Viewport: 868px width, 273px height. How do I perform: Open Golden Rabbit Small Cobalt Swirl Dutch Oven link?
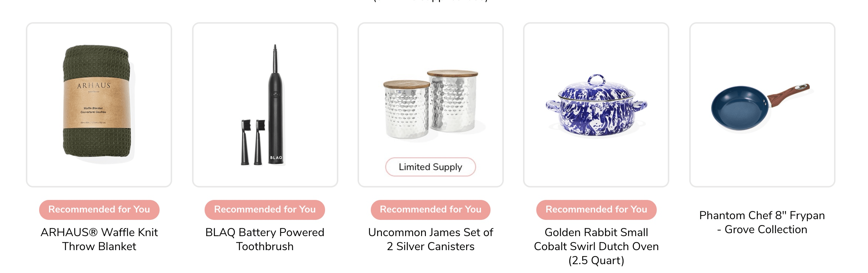click(596, 246)
